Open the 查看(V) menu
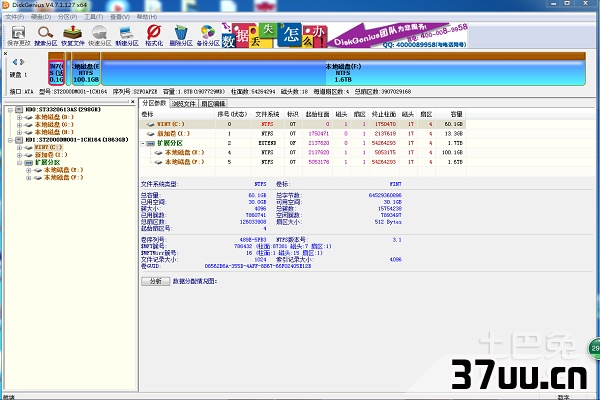This screenshot has height=400, width=600. coord(120,17)
